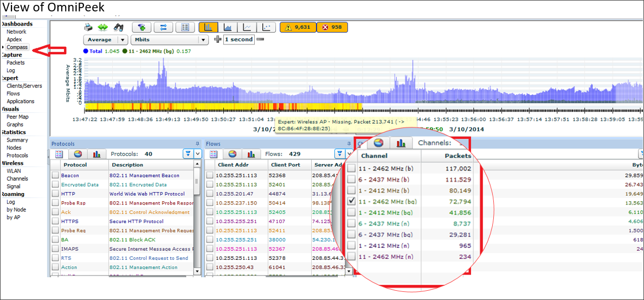The image size is (644, 300).
Task: Check the flow with client port 44874
Action: [x=209, y=194]
